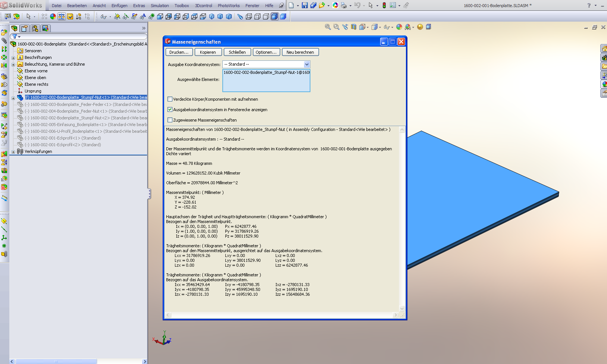Click the Save icon in the top toolbar
Screen dimensions: 607x364
pyautogui.click(x=305, y=5)
